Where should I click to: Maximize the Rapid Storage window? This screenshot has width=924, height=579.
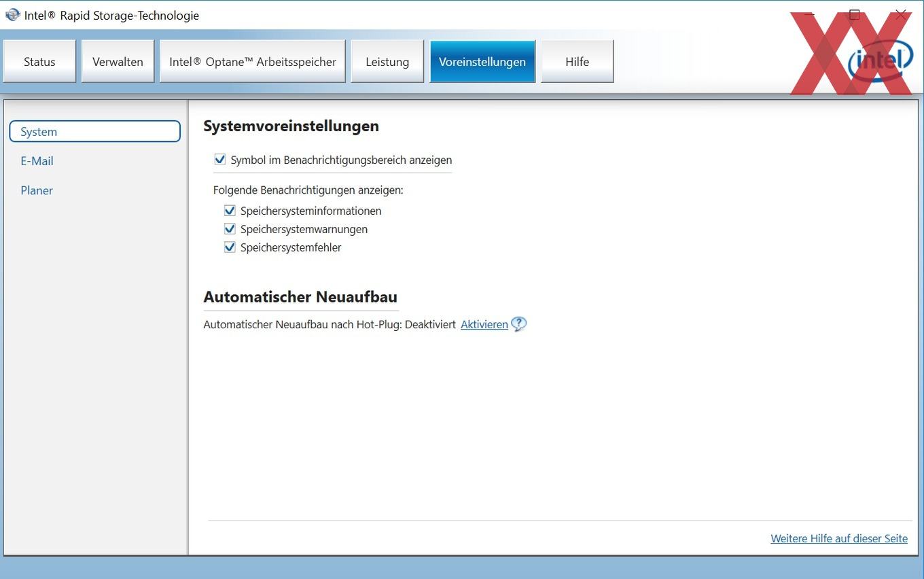[855, 15]
